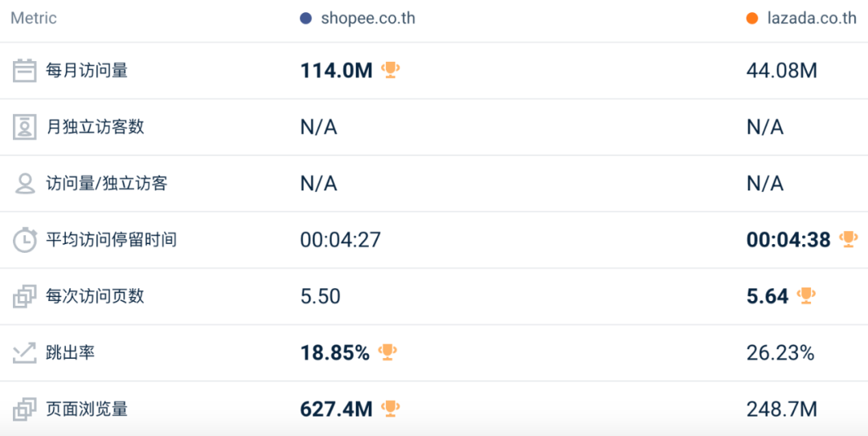Click lazada N/A in 月独立访客数 row

coord(765,128)
